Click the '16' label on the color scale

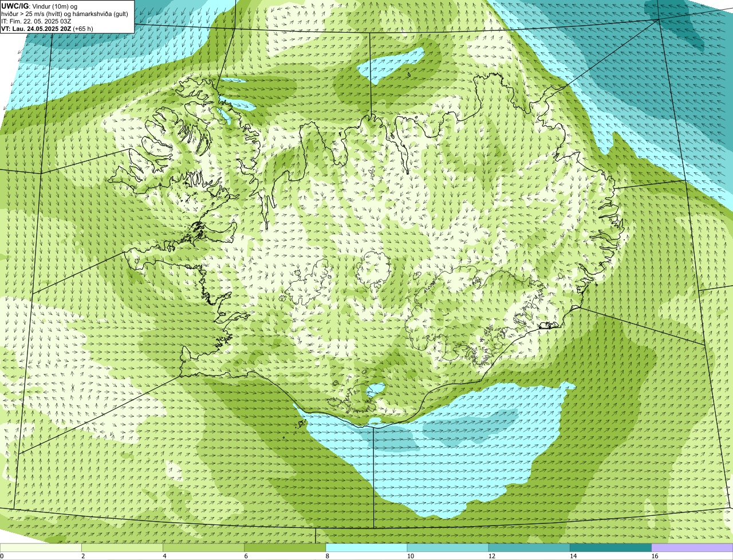coord(655,556)
